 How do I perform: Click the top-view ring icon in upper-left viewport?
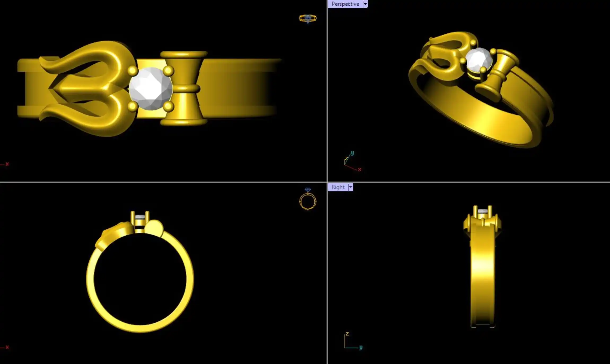pos(308,19)
